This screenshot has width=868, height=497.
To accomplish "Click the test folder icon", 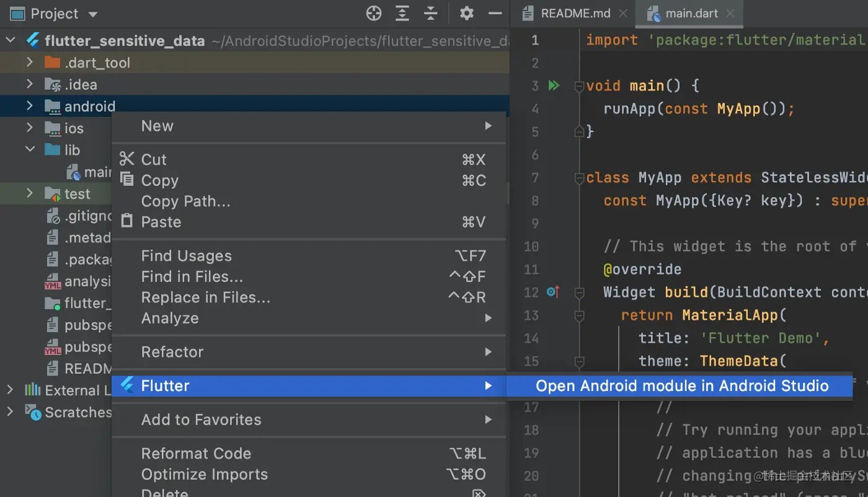I will pos(53,194).
